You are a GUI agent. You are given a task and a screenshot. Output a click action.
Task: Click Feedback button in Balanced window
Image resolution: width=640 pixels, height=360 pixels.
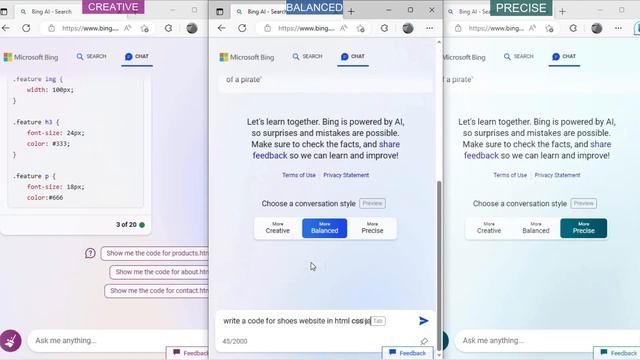point(407,353)
